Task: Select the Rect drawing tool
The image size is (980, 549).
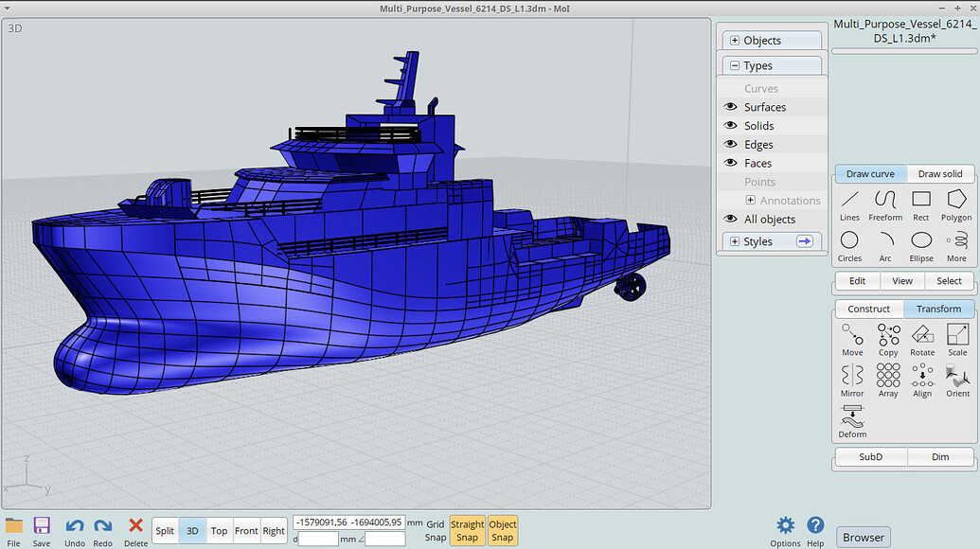Action: pyautogui.click(x=921, y=206)
